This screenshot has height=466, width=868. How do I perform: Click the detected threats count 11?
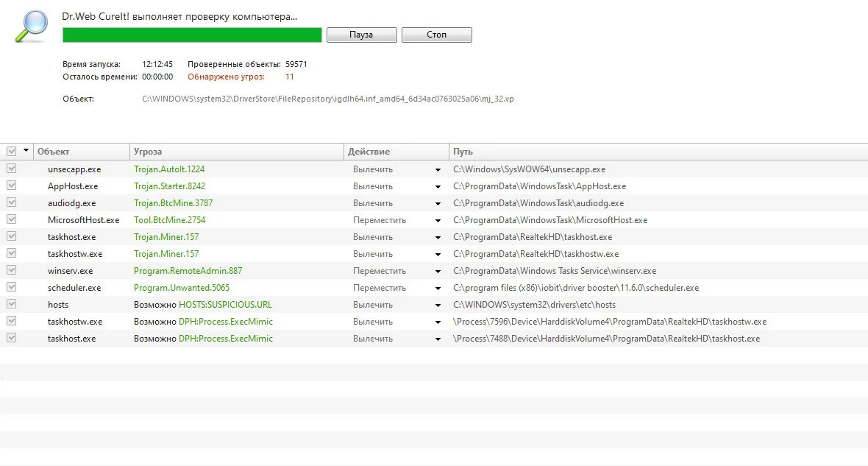pyautogui.click(x=290, y=77)
